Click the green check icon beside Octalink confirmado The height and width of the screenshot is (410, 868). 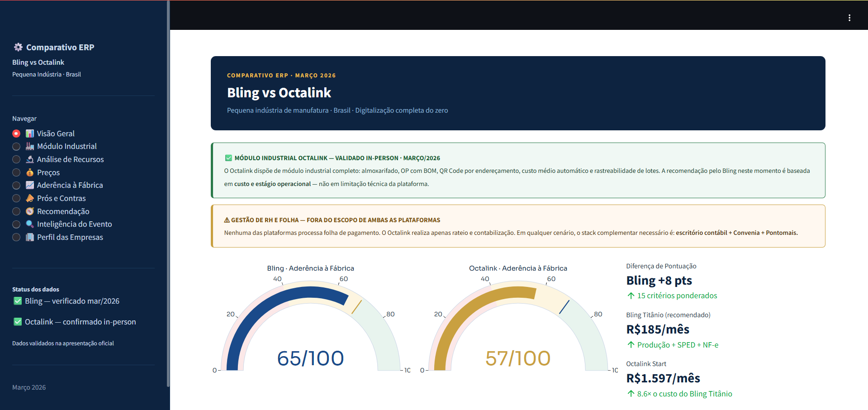pos(18,322)
